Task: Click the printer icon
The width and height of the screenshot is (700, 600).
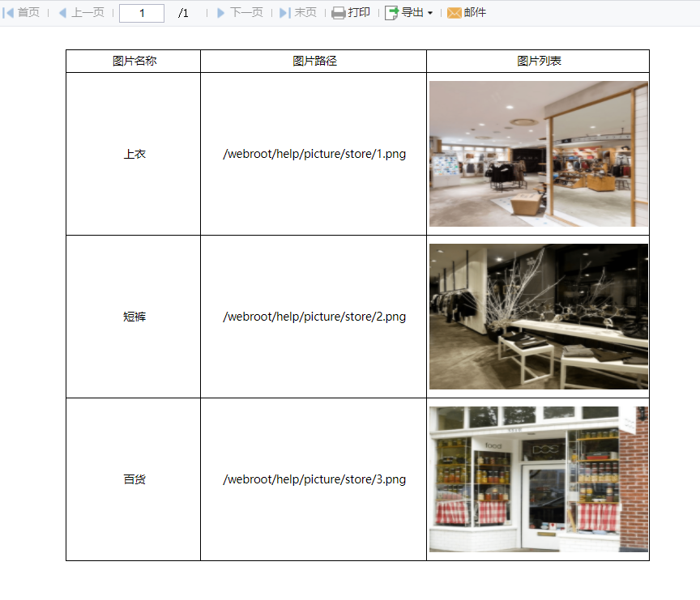Action: point(339,13)
